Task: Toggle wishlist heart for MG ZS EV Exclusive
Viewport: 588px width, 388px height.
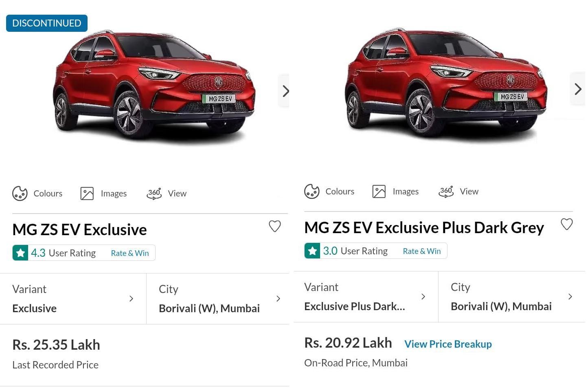Action: (x=275, y=226)
